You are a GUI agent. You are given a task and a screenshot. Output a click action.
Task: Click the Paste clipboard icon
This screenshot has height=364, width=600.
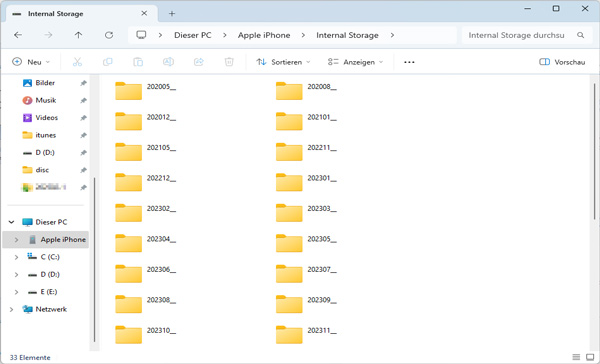click(138, 62)
